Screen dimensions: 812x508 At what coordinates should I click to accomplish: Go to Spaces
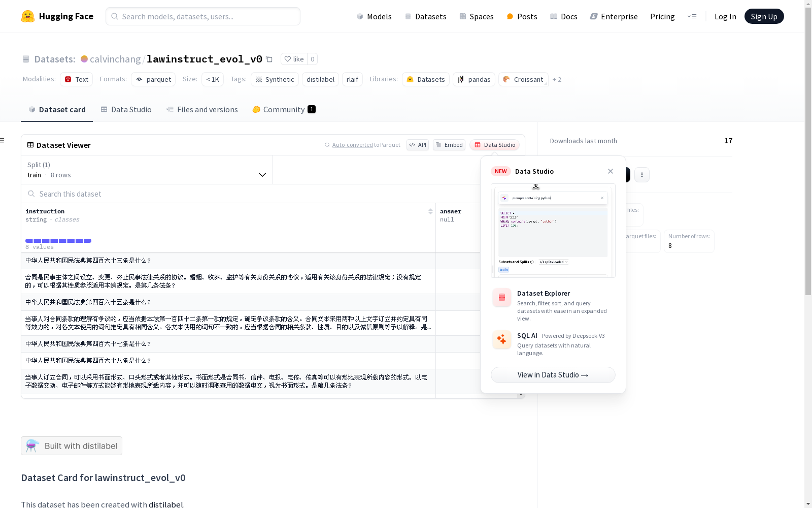point(476,16)
